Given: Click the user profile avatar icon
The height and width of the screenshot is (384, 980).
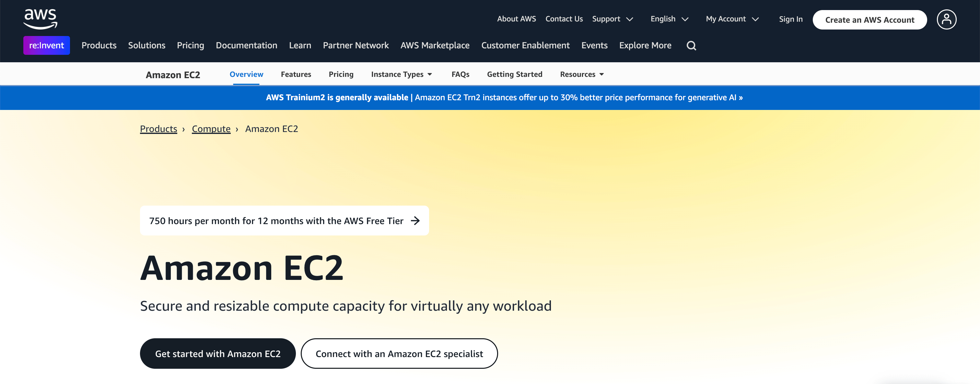Looking at the screenshot, I should tap(946, 19).
